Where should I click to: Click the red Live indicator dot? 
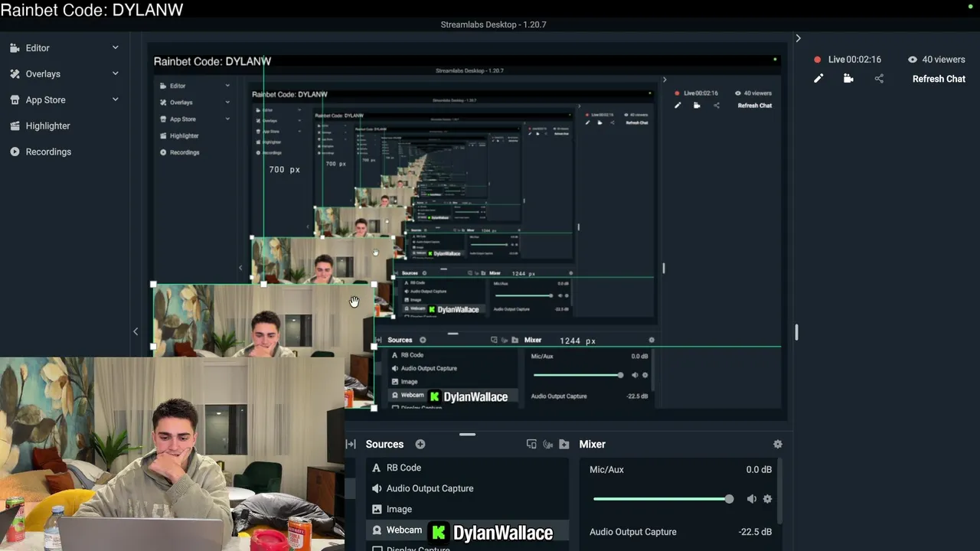click(818, 59)
